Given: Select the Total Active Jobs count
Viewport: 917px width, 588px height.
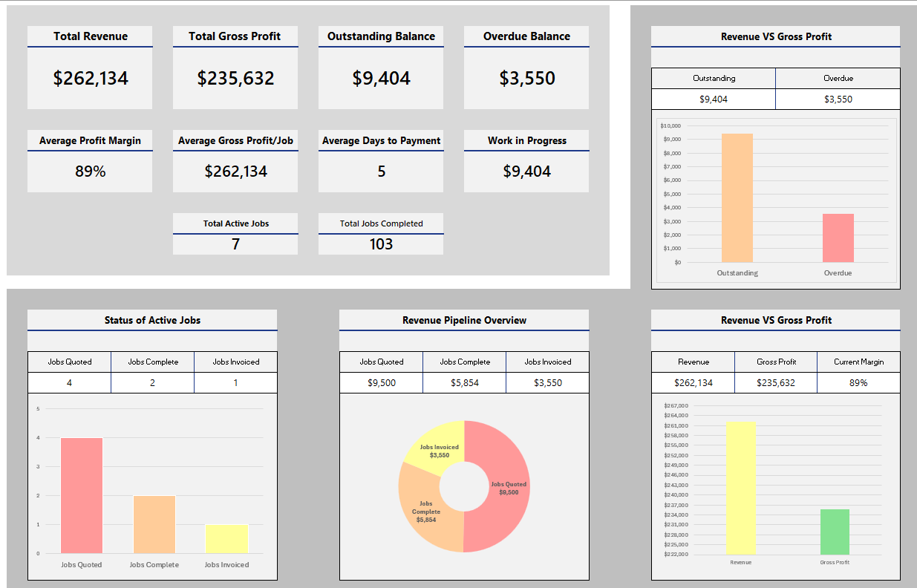Looking at the screenshot, I should (235, 244).
